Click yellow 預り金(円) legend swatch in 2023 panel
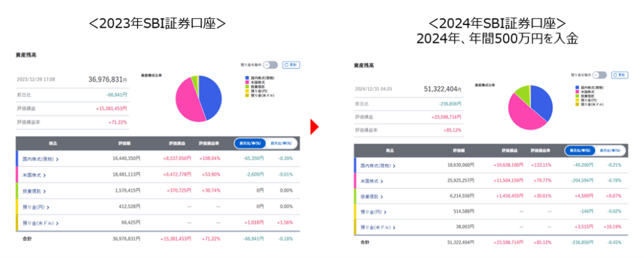Viewport: 644px width, 258px height. (247, 91)
